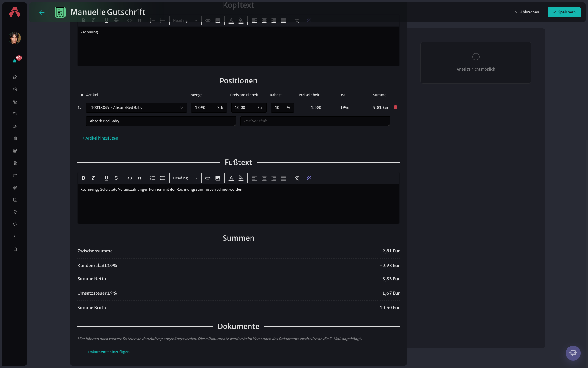The width and height of the screenshot is (588, 368).
Task: Open the location pin icon in sidebar
Action: pyautogui.click(x=15, y=212)
